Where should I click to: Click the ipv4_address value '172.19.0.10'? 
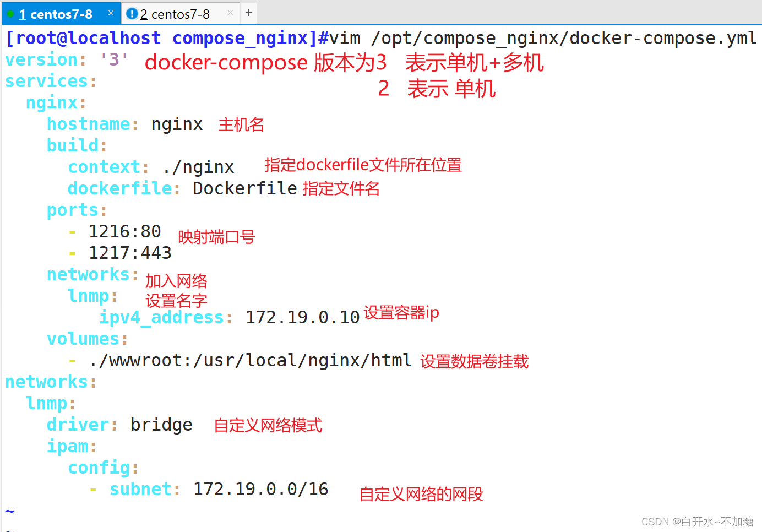(303, 317)
